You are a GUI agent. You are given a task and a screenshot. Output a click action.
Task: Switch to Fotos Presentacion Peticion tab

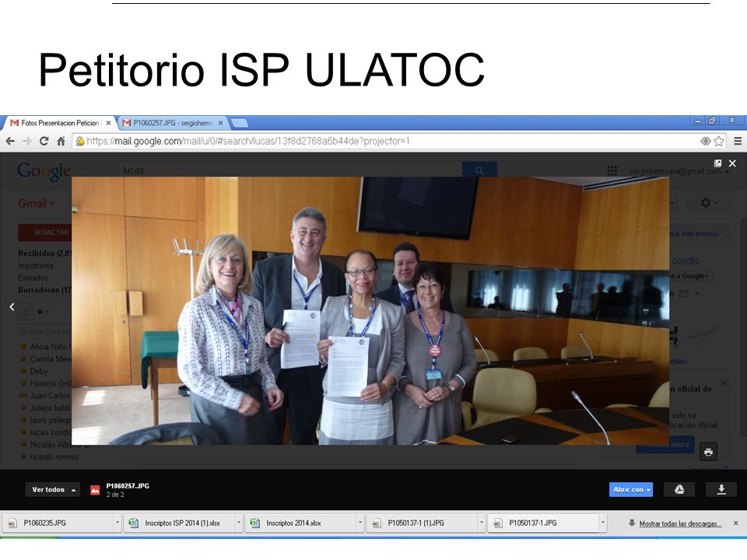tap(60, 123)
